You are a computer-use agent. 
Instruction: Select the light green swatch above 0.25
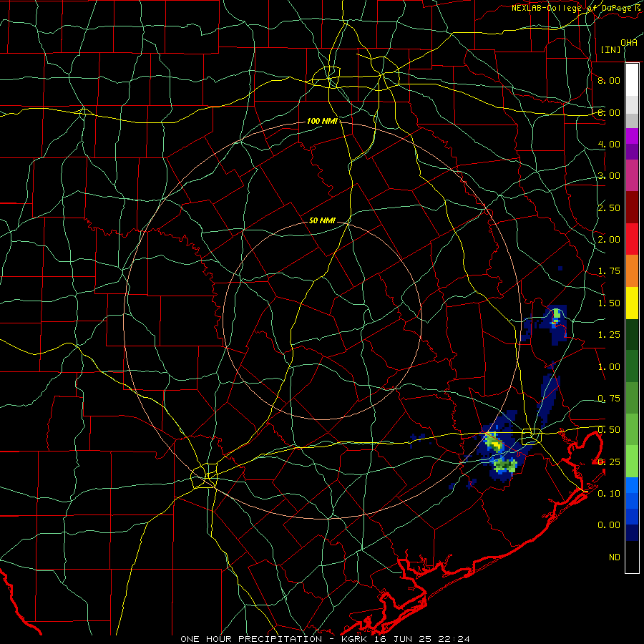point(632,462)
